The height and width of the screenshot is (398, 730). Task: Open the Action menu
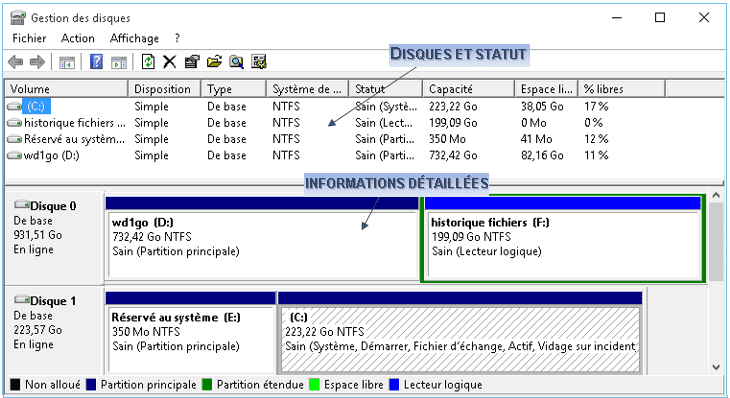click(78, 38)
